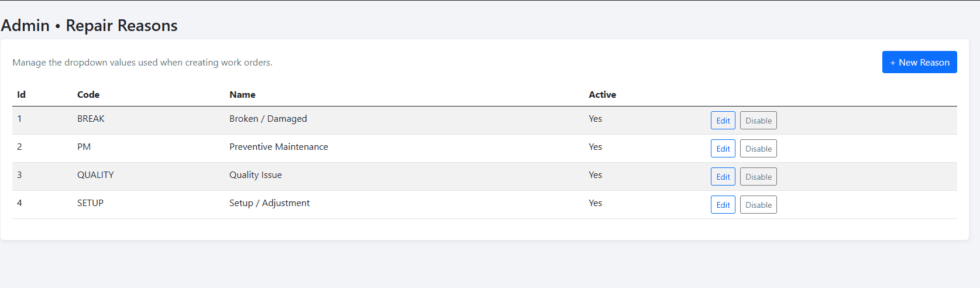Viewport: 980px width, 288px height.
Task: Disable the SETUP repair reason
Action: tap(758, 205)
